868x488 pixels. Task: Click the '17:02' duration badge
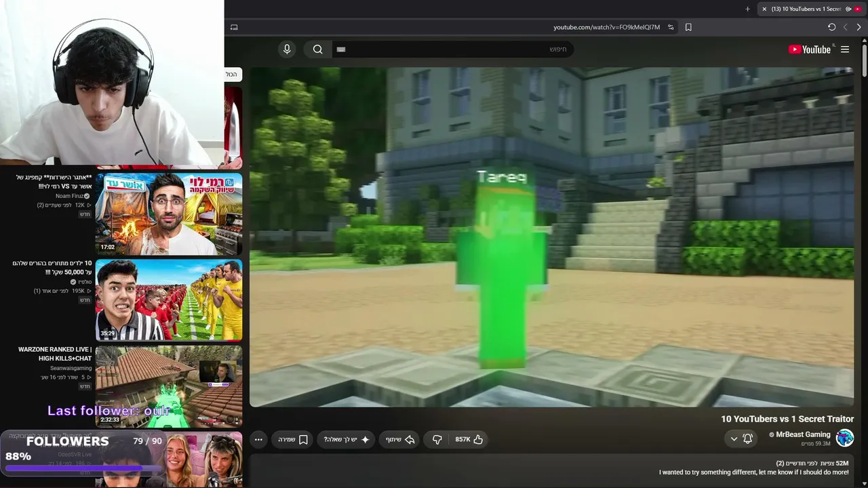pos(108,247)
